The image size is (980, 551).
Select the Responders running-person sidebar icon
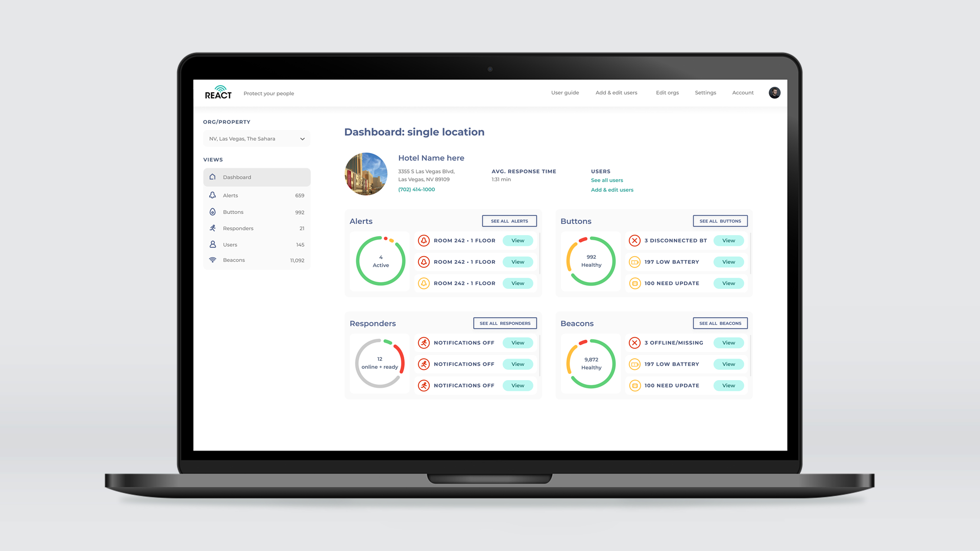coord(212,228)
